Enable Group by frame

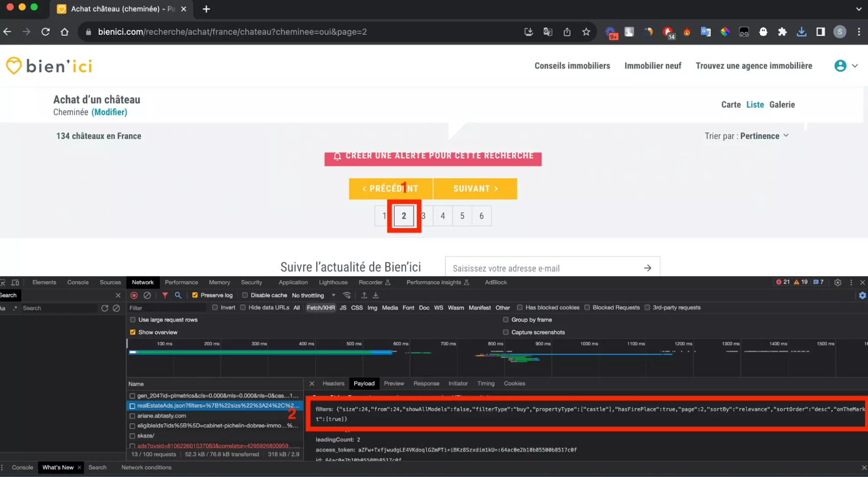pos(505,319)
